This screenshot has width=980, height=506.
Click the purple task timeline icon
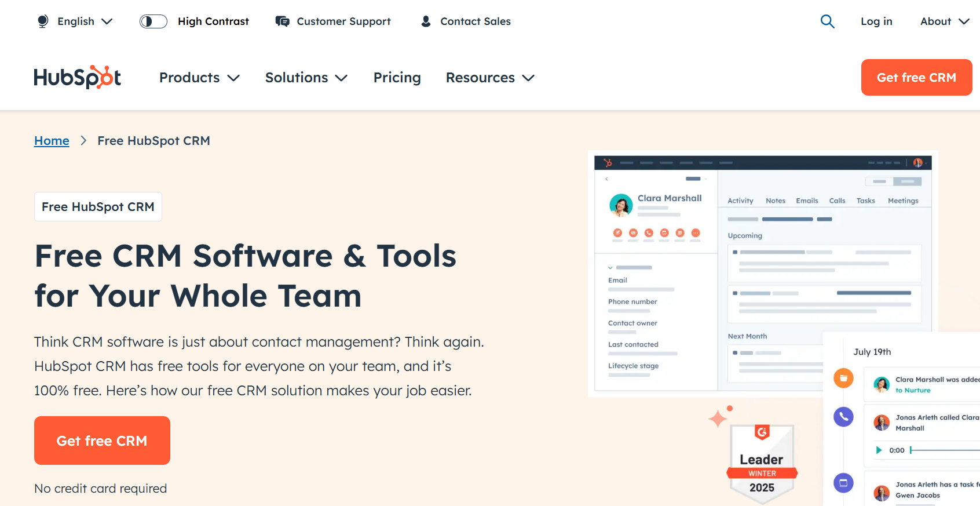(843, 483)
